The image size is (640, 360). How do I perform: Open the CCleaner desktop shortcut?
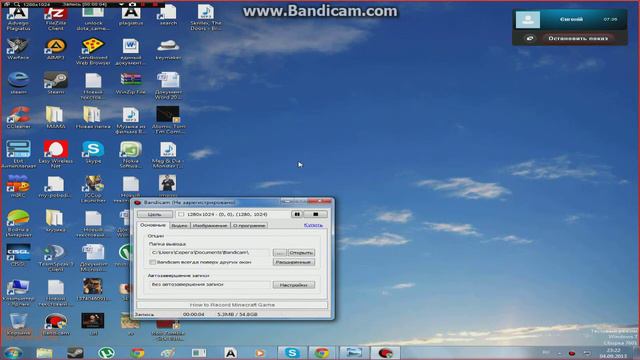pos(18,118)
